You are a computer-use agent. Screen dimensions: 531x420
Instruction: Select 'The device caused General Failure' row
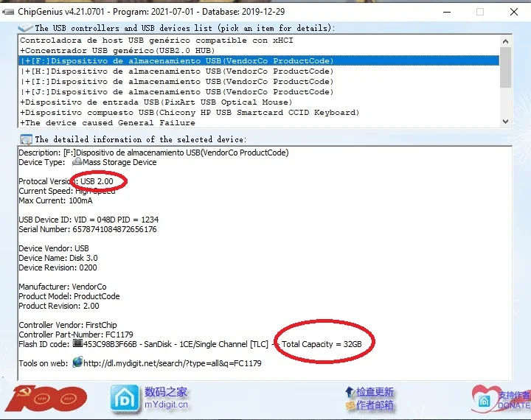tap(259, 122)
